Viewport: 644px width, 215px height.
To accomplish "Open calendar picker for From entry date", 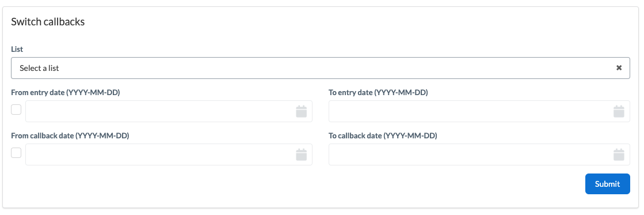I will [x=302, y=111].
